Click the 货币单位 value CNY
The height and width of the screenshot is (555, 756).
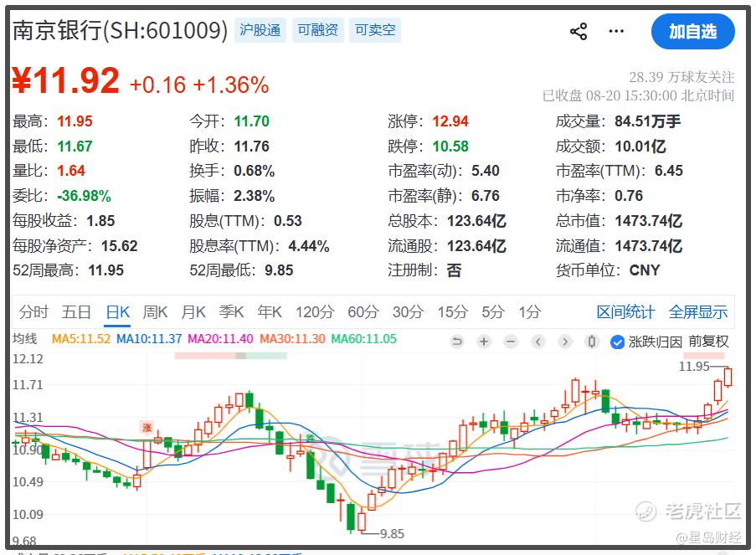(645, 270)
